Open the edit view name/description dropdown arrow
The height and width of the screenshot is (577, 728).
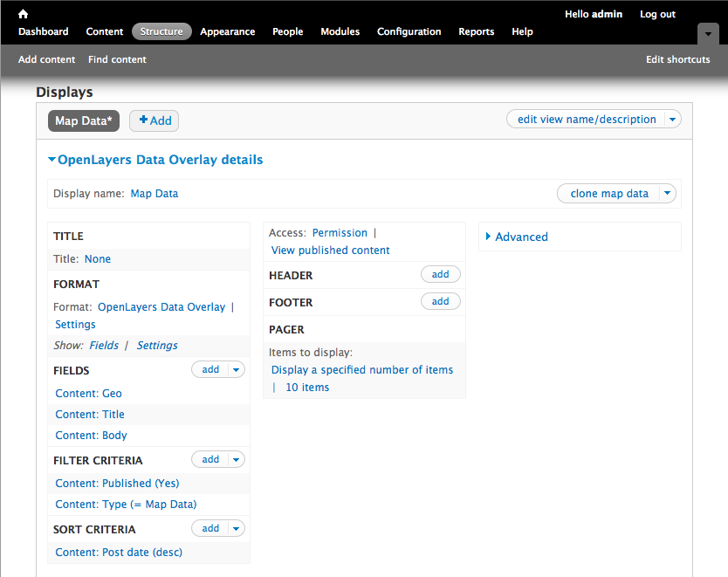tap(671, 120)
